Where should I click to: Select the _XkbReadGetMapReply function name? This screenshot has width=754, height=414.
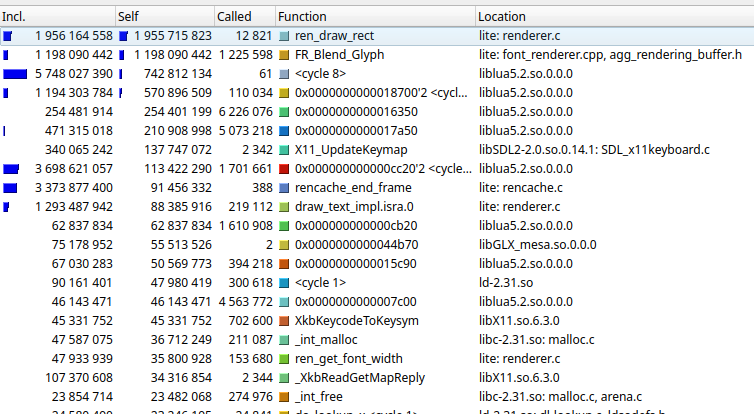pyautogui.click(x=360, y=378)
